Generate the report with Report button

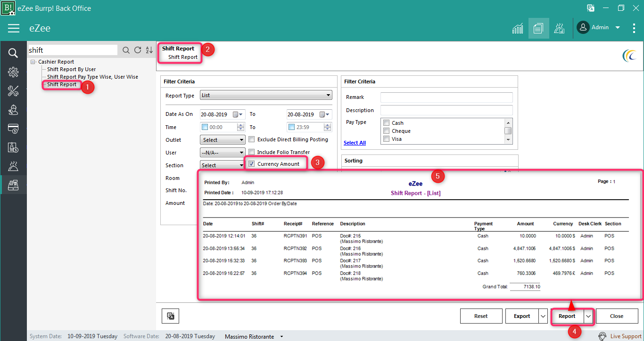567,317
